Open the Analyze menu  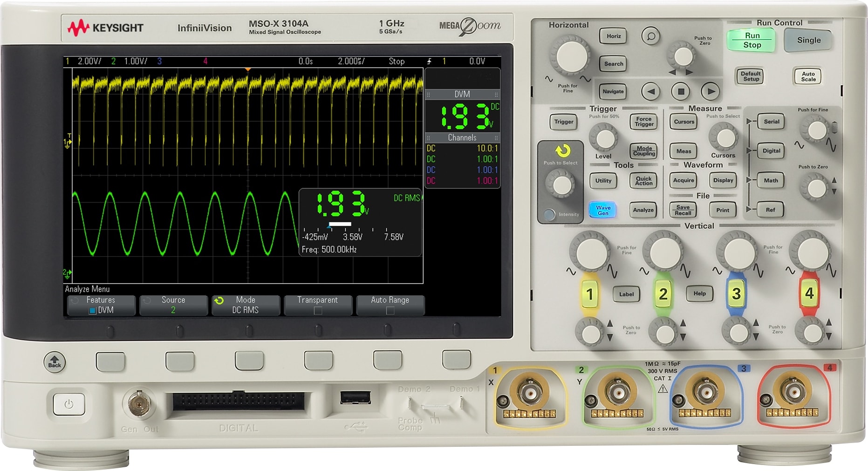(x=643, y=210)
